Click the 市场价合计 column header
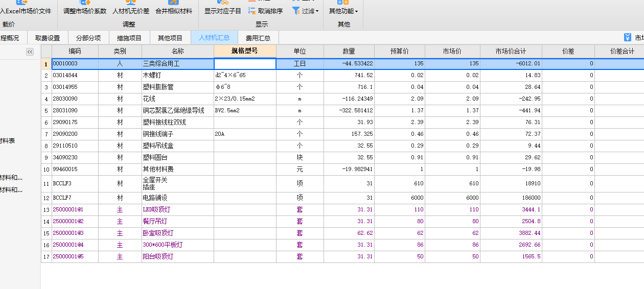 coord(511,52)
